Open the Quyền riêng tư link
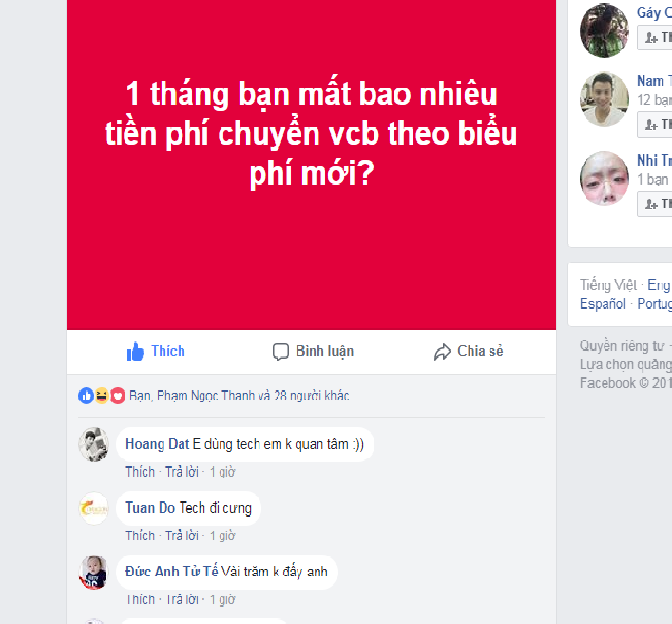This screenshot has width=672, height=624. point(623,345)
